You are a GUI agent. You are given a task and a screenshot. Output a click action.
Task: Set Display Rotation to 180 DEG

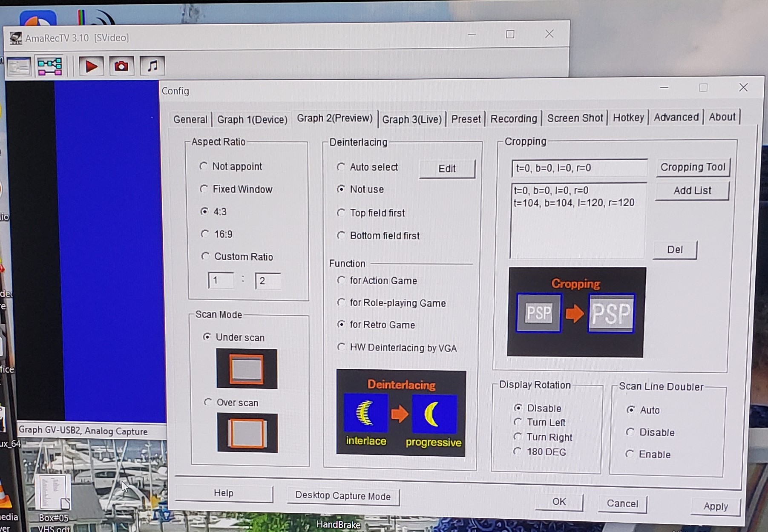(540, 451)
